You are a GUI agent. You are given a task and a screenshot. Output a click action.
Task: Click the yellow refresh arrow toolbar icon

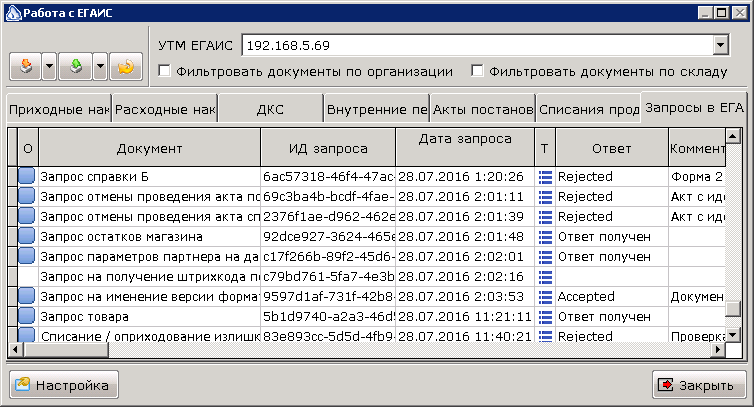click(x=126, y=66)
